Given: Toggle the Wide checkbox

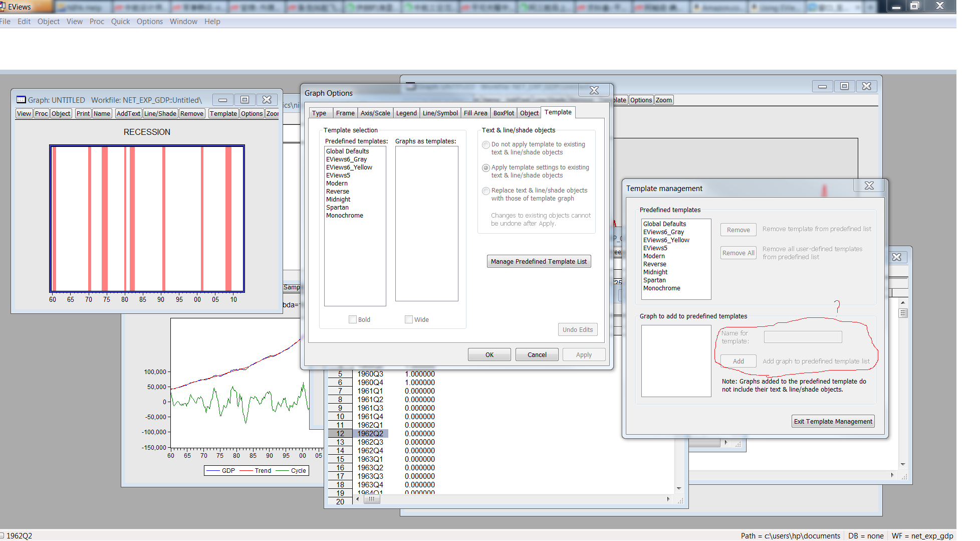Looking at the screenshot, I should click(x=409, y=319).
